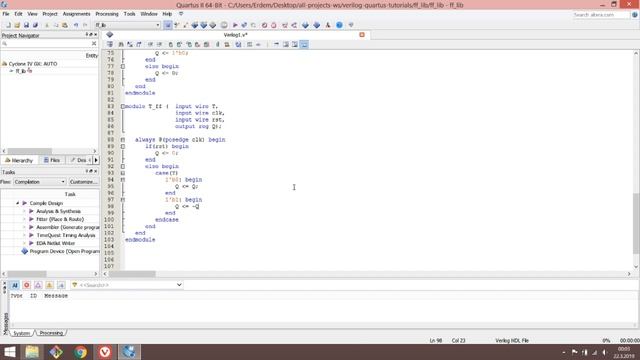Toggle the All messages filter button
The image size is (640, 360).
pyautogui.click(x=15, y=285)
